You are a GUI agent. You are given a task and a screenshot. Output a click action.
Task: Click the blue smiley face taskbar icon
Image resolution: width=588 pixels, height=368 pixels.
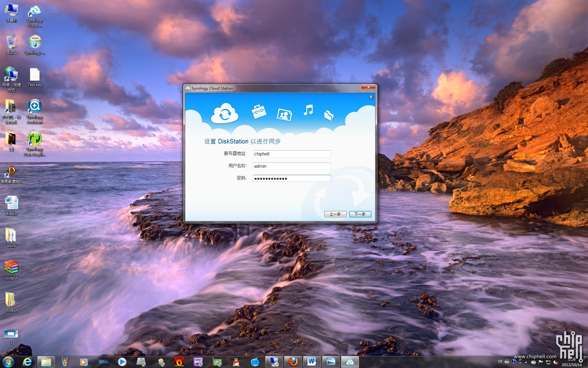click(255, 362)
